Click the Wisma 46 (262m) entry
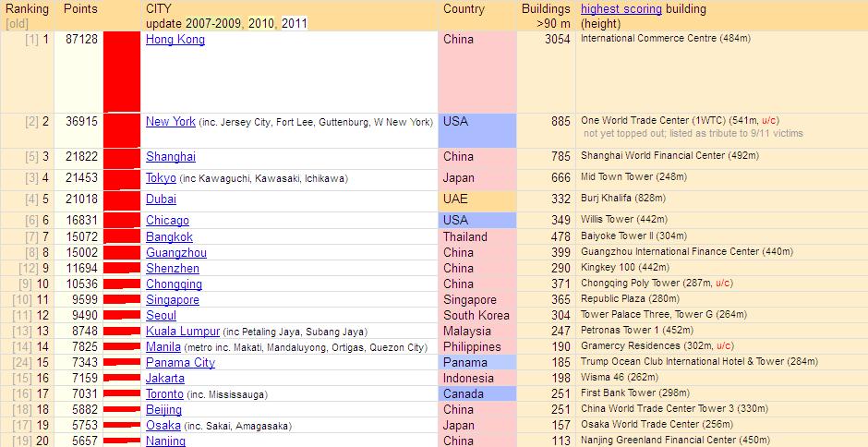Screen dimensions: 868x447 (620, 377)
